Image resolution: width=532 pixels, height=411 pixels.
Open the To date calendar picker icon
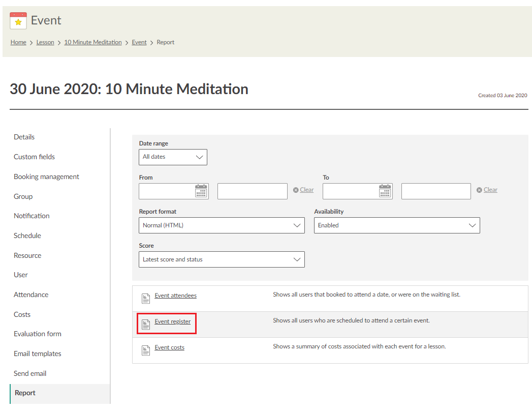[385, 191]
